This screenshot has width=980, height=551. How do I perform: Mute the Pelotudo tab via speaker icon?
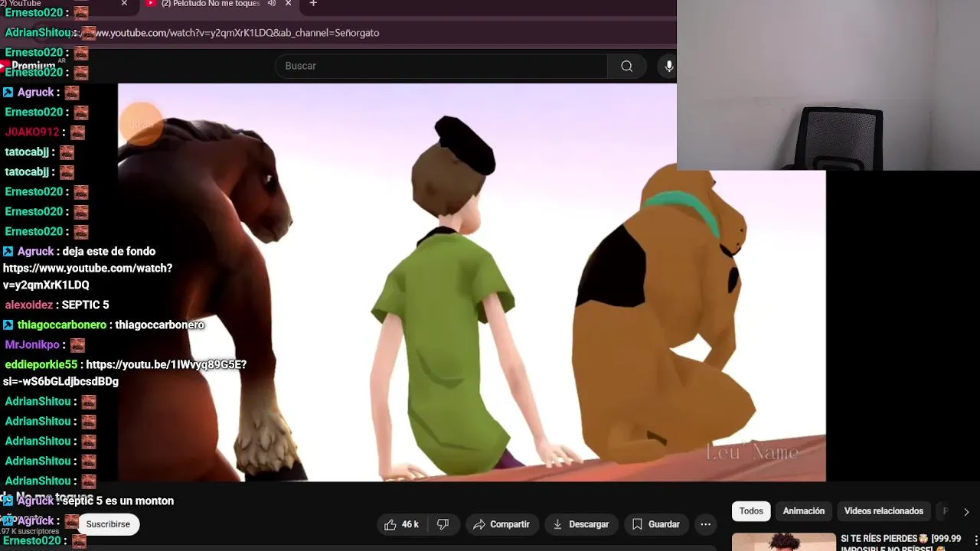[272, 4]
